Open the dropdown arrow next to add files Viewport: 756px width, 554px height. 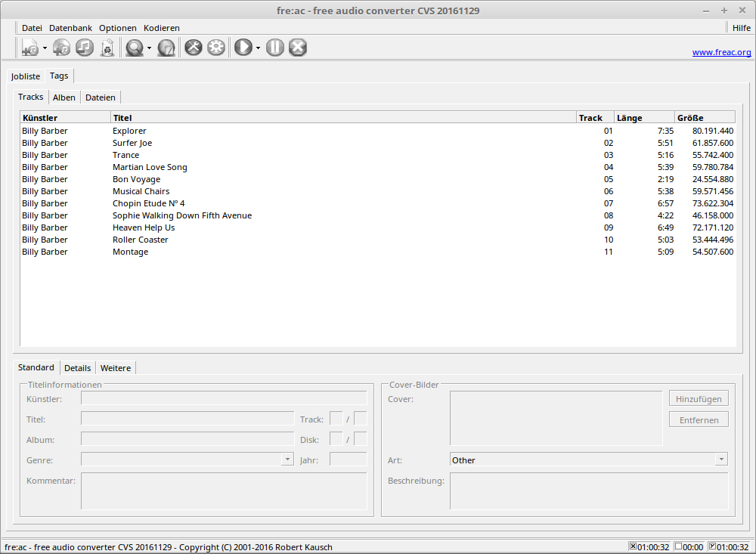coord(45,48)
